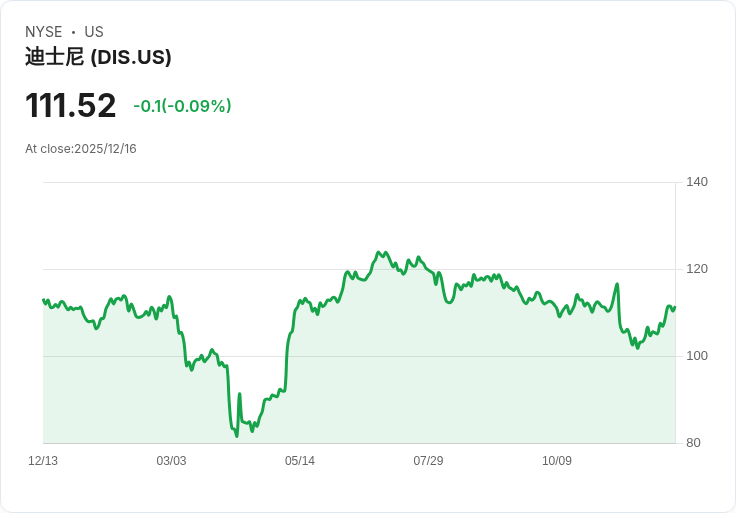
Task: Click the 05/14 date marker
Action: 300,461
